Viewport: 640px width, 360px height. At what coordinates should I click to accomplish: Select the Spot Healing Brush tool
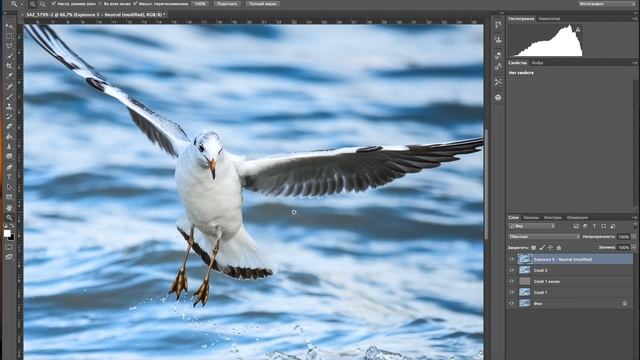point(9,86)
